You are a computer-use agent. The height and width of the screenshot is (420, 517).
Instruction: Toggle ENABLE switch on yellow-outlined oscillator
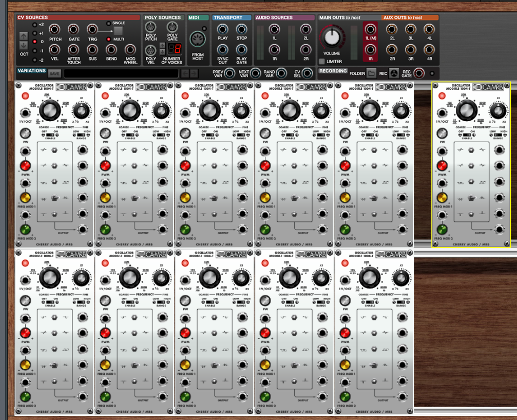click(x=467, y=135)
